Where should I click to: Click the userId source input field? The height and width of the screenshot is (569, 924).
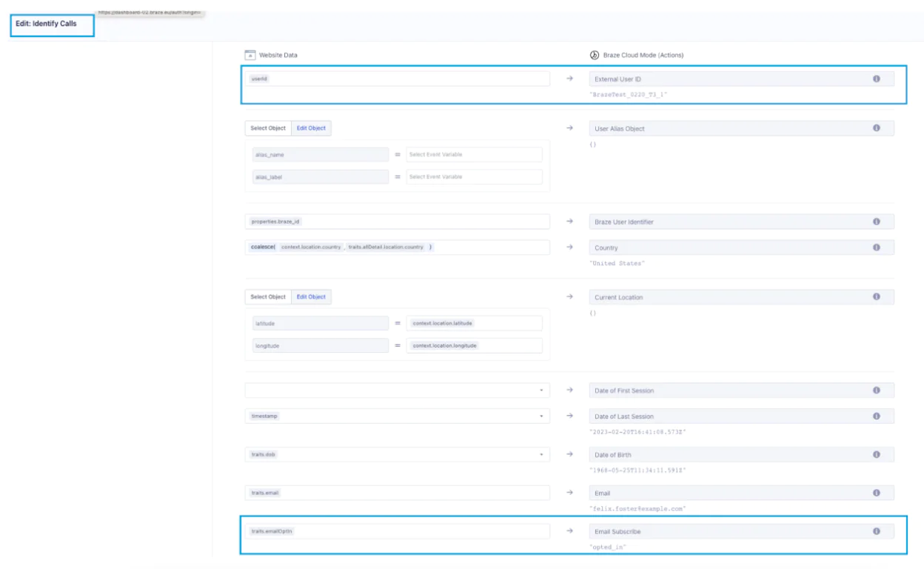point(397,79)
